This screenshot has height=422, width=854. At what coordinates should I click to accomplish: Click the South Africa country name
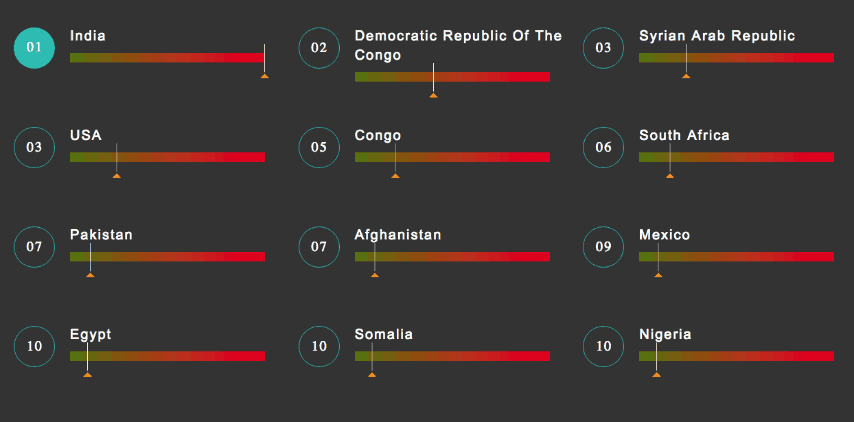(x=684, y=135)
